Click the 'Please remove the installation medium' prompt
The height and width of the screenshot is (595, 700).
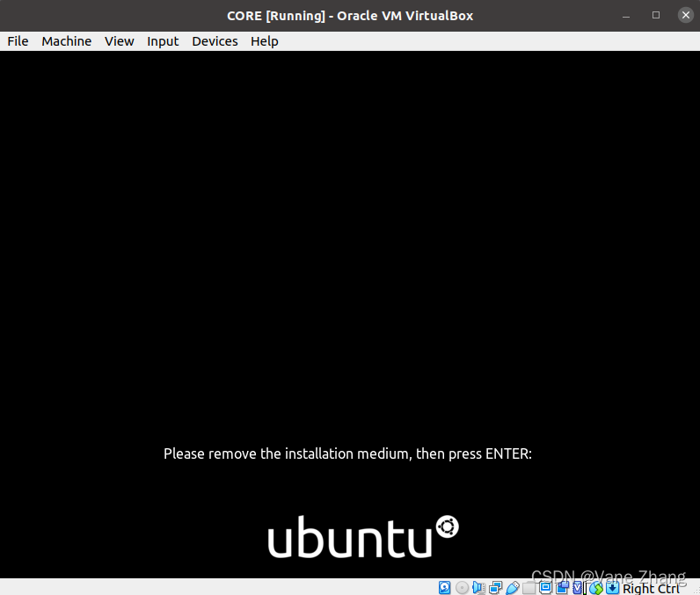347,454
